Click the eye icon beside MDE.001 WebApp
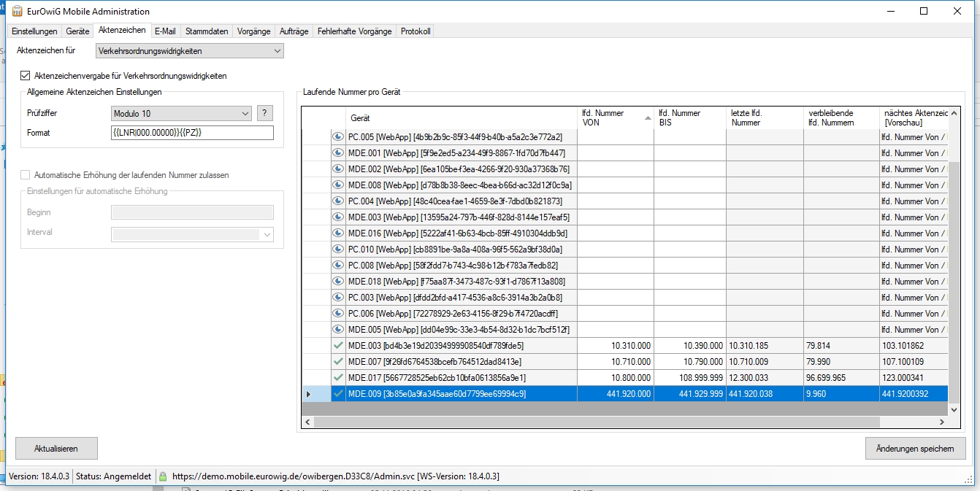Image resolution: width=980 pixels, height=491 pixels. pos(338,153)
